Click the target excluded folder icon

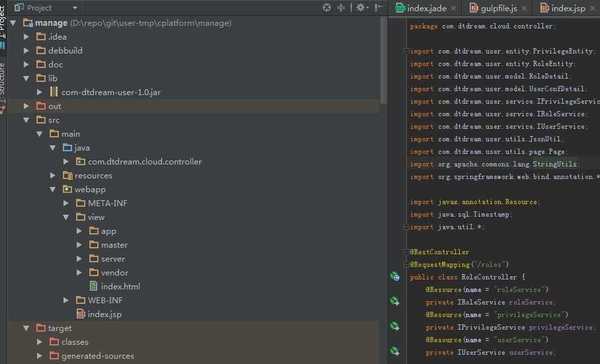point(41,328)
